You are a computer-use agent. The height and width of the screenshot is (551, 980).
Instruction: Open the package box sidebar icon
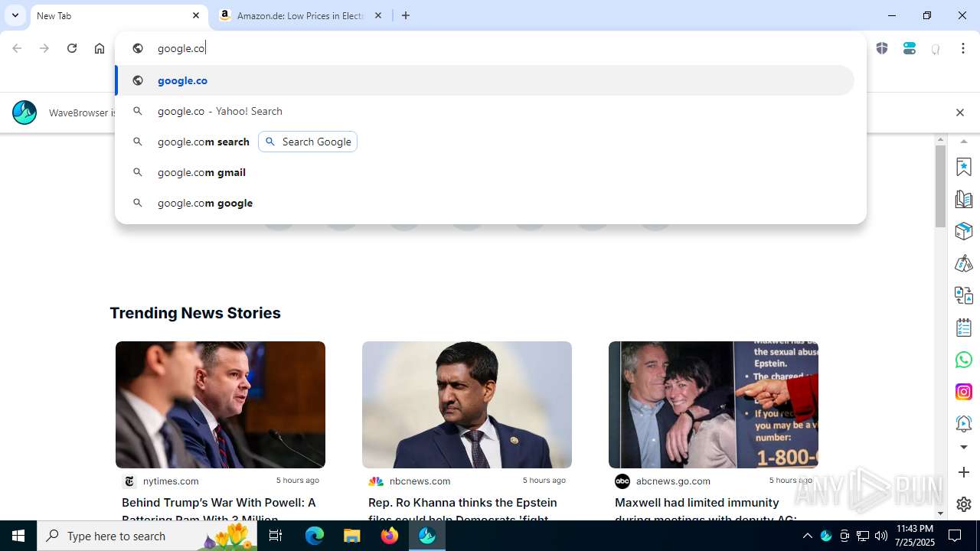click(964, 231)
